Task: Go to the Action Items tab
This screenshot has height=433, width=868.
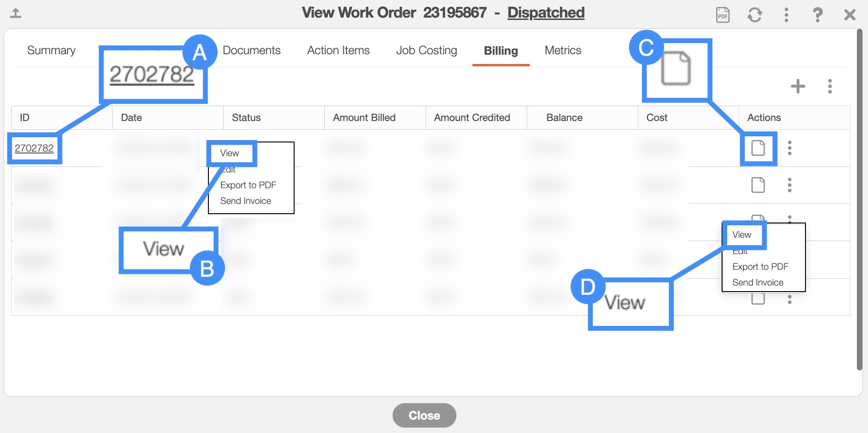Action: (338, 51)
